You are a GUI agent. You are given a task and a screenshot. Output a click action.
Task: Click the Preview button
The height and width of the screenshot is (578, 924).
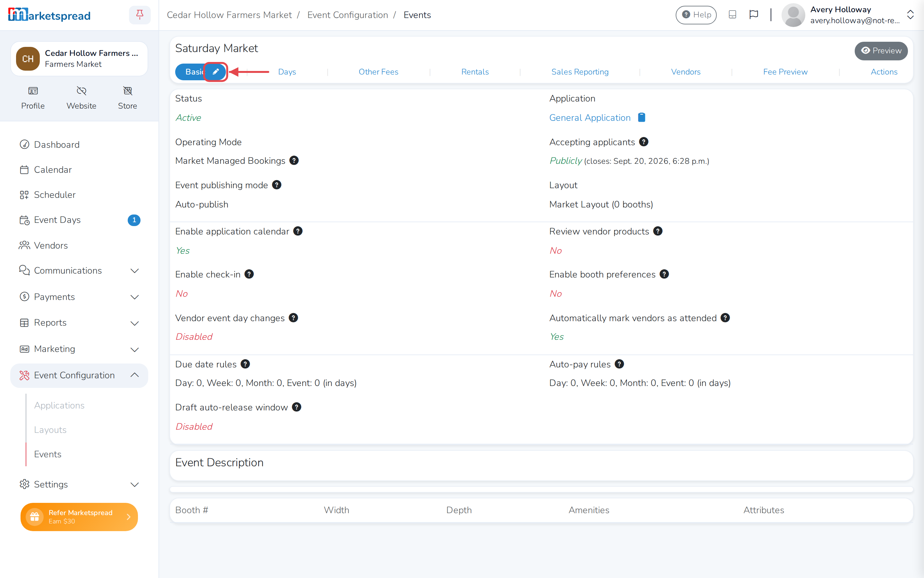pyautogui.click(x=881, y=51)
